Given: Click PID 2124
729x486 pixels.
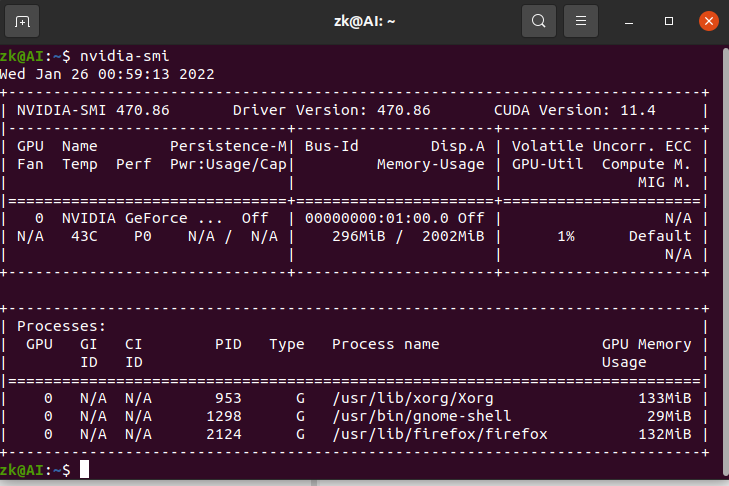Looking at the screenshot, I should pyautogui.click(x=224, y=435).
